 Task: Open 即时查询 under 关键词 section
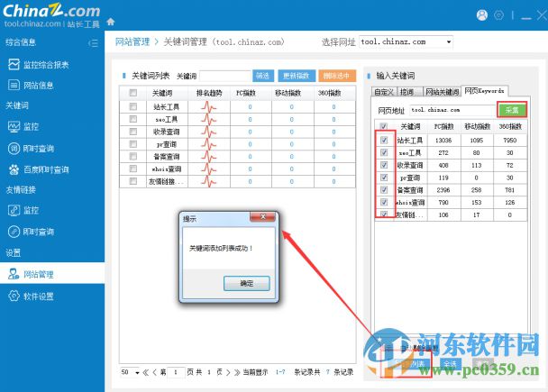[31, 149]
